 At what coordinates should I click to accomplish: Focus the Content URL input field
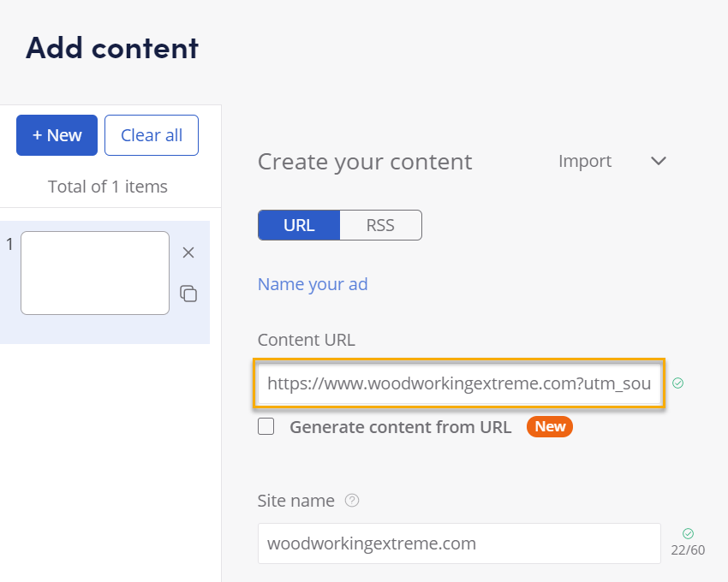459,383
